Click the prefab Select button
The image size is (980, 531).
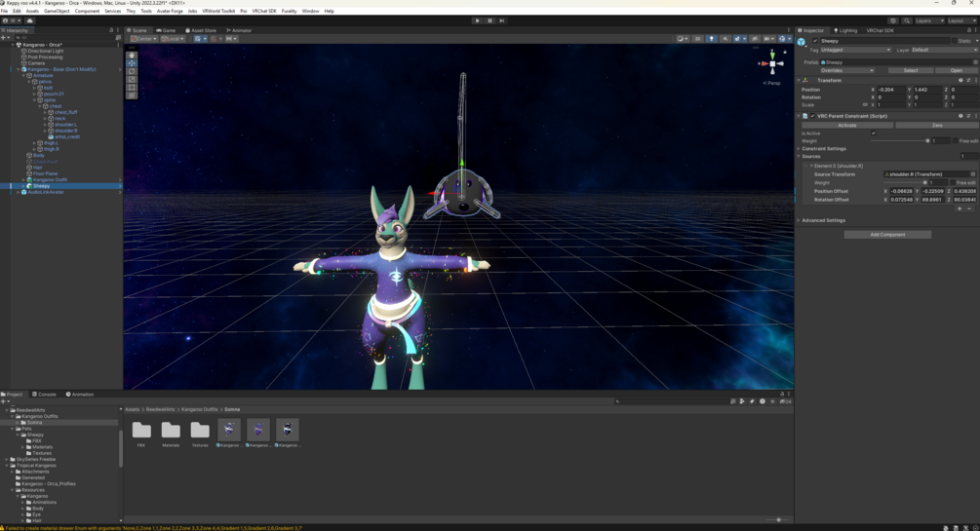coord(910,70)
